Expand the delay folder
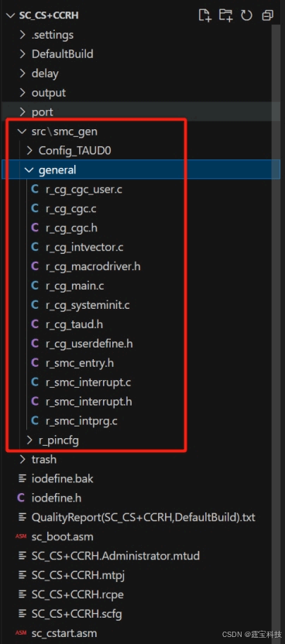Screen dimensions: 285x644 (x=22, y=74)
